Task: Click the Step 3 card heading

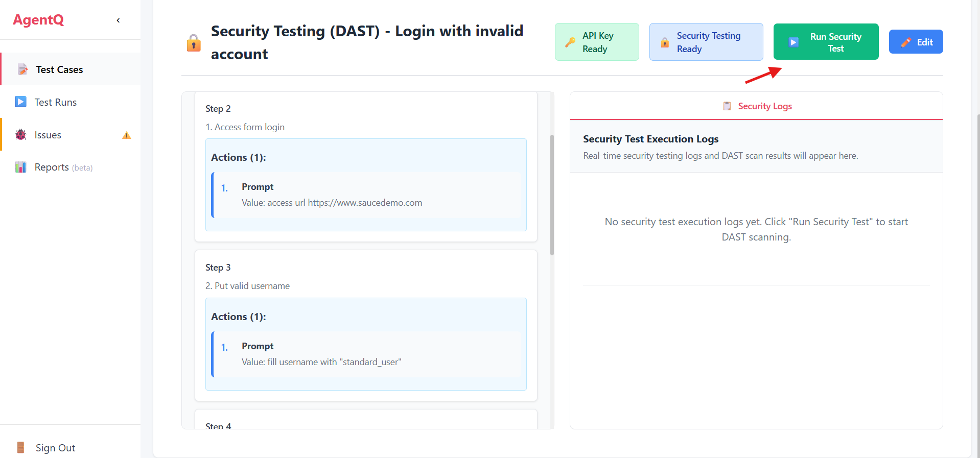Action: point(218,268)
